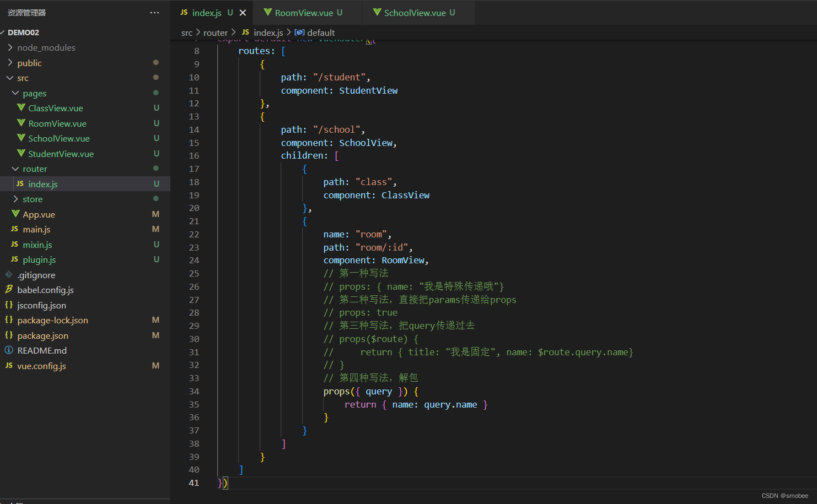Click the ClassView identifier in code
Image resolution: width=817 pixels, height=504 pixels.
point(405,195)
